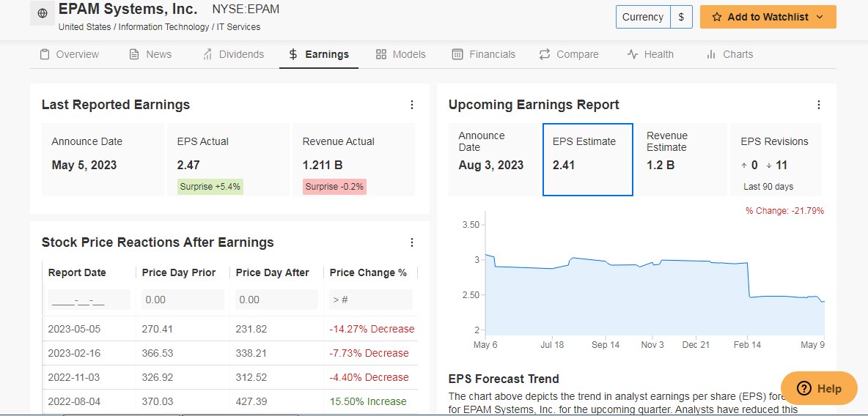
Task: Open Stock Price Reactions options menu
Action: (412, 242)
